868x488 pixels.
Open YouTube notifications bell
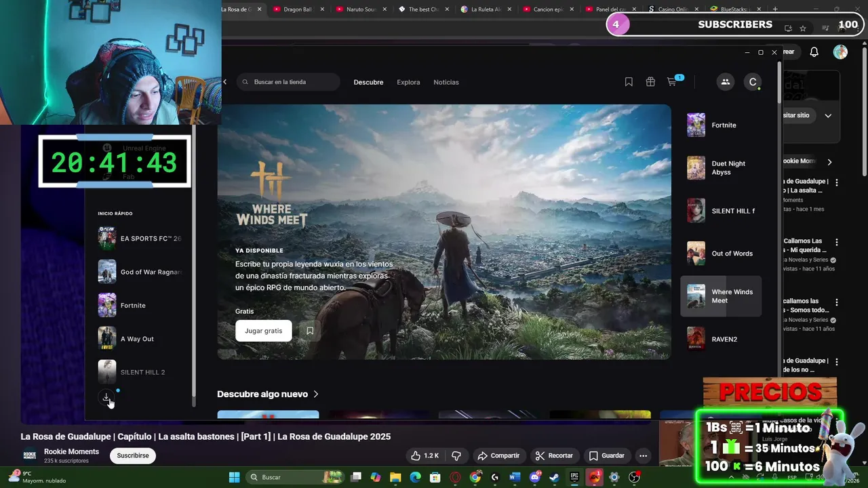pyautogui.click(x=814, y=52)
